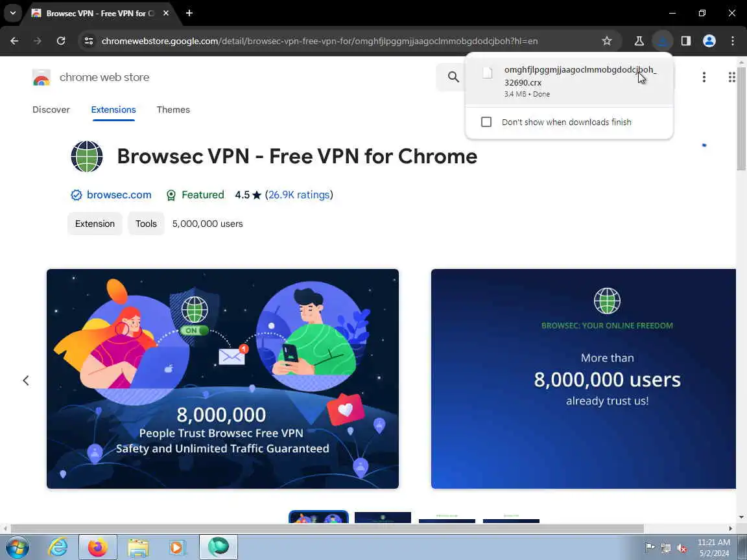Click the vertical scrollbar thumb
This screenshot has width=747, height=560.
pos(741,119)
